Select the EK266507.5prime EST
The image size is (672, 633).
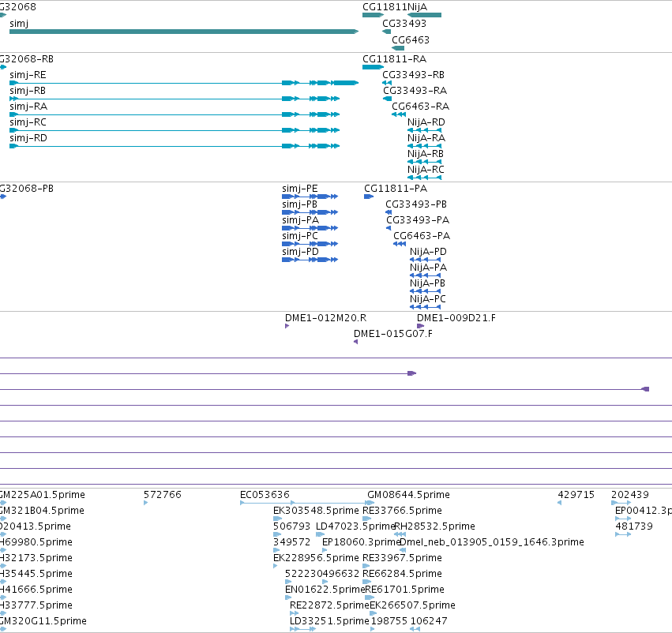(373, 614)
